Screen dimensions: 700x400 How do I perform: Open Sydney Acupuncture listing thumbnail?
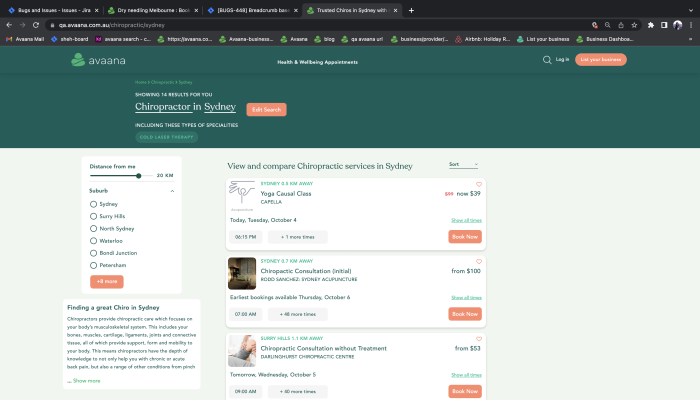[242, 273]
